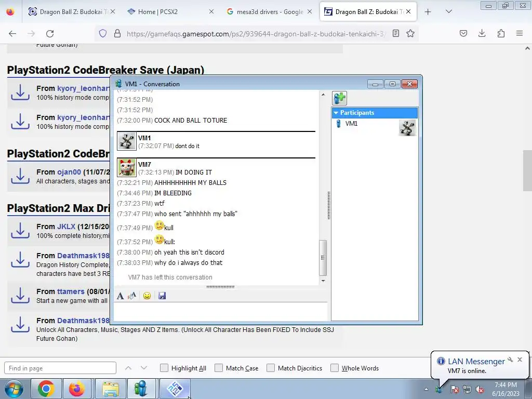Download the ojan00 save file icon
The image size is (532, 399).
[x=20, y=176]
